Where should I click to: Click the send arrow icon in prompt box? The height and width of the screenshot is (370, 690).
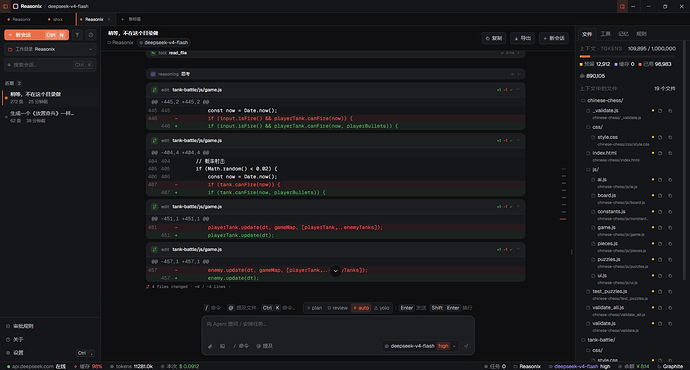coord(466,346)
